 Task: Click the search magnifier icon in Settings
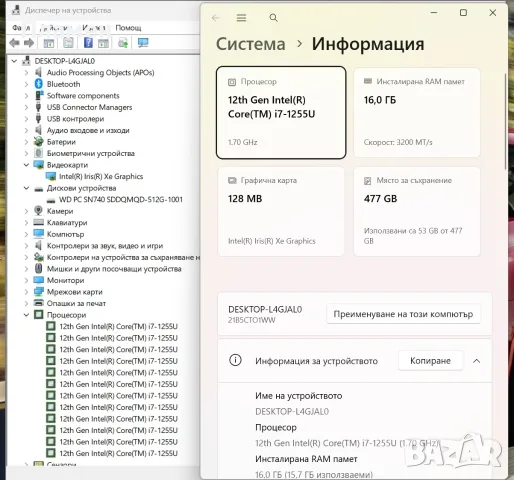pos(273,18)
